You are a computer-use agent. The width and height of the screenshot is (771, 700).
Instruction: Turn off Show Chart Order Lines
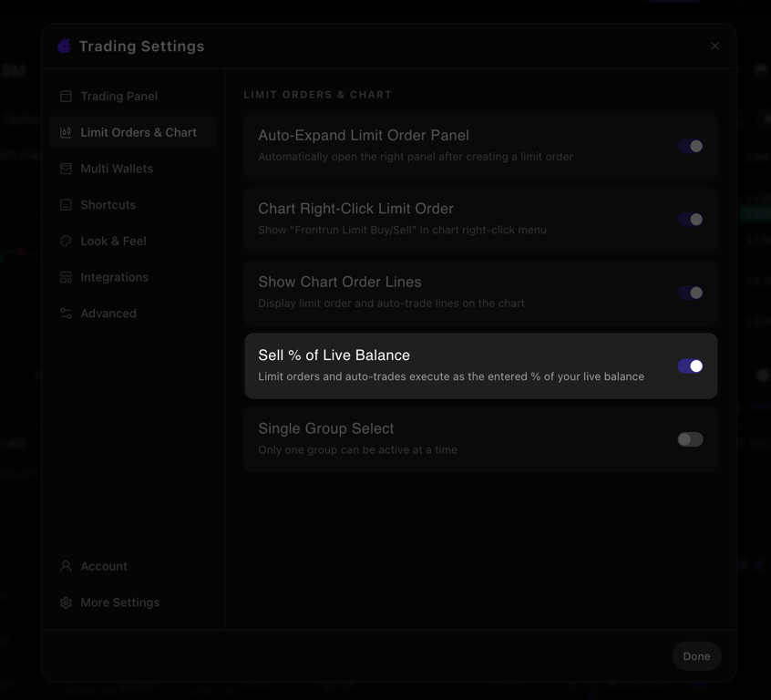pos(691,293)
